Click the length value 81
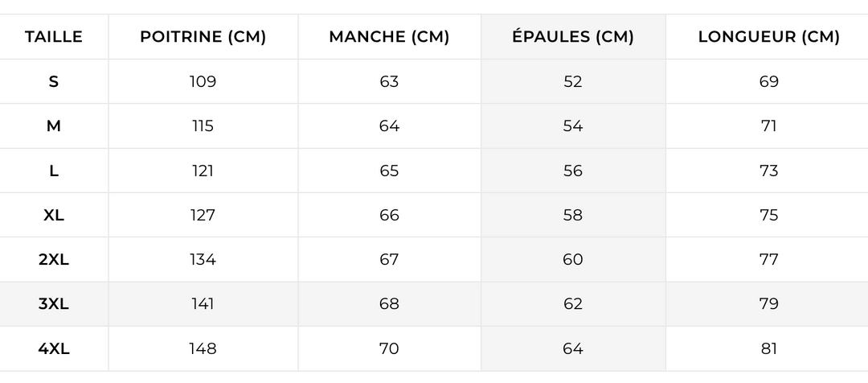 pyautogui.click(x=768, y=349)
